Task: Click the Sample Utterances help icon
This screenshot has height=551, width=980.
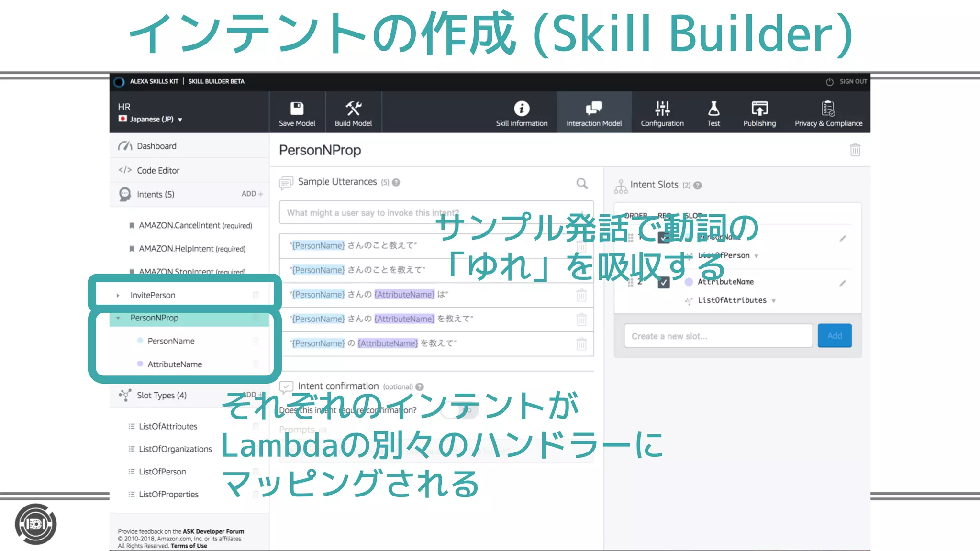Action: pos(396,182)
